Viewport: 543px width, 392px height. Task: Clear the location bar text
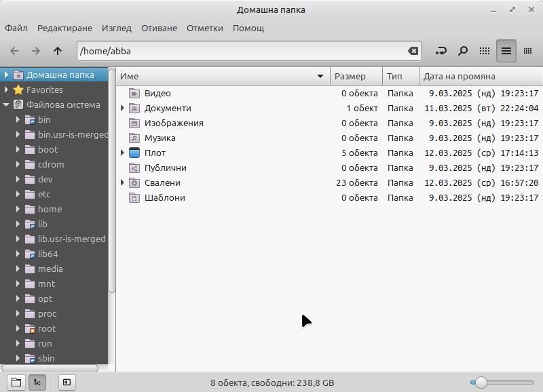pos(413,52)
